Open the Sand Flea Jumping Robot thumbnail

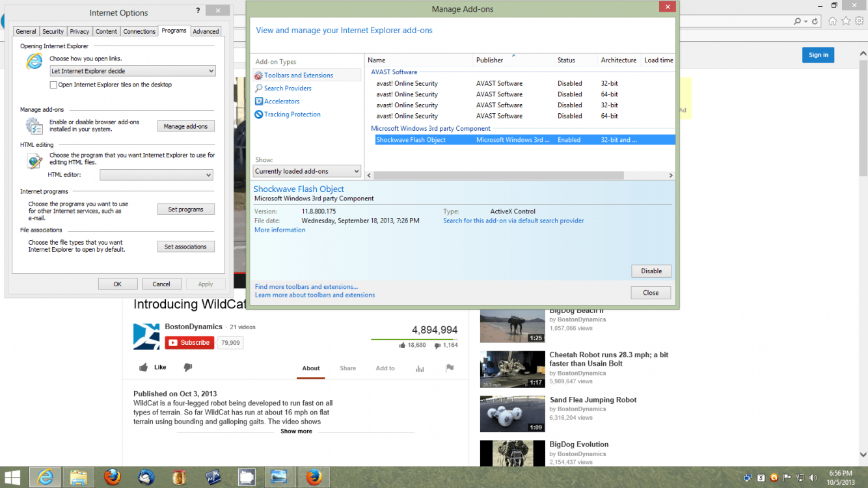(x=513, y=414)
